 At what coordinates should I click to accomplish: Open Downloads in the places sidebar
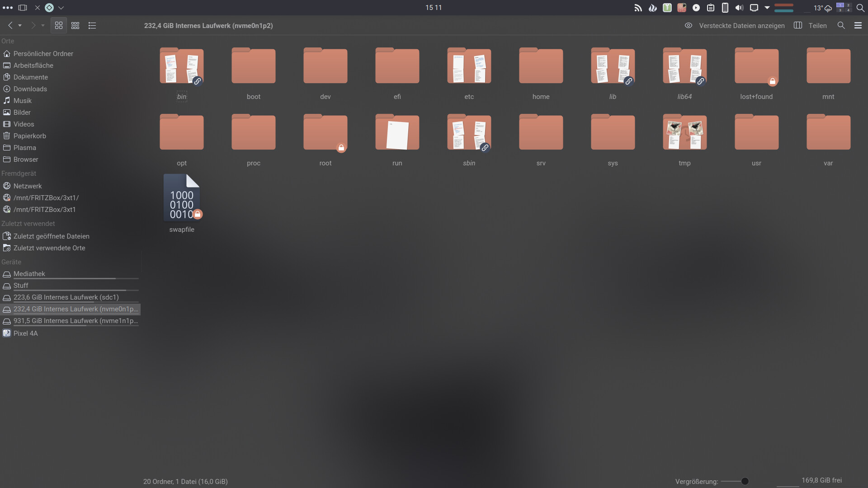click(30, 89)
